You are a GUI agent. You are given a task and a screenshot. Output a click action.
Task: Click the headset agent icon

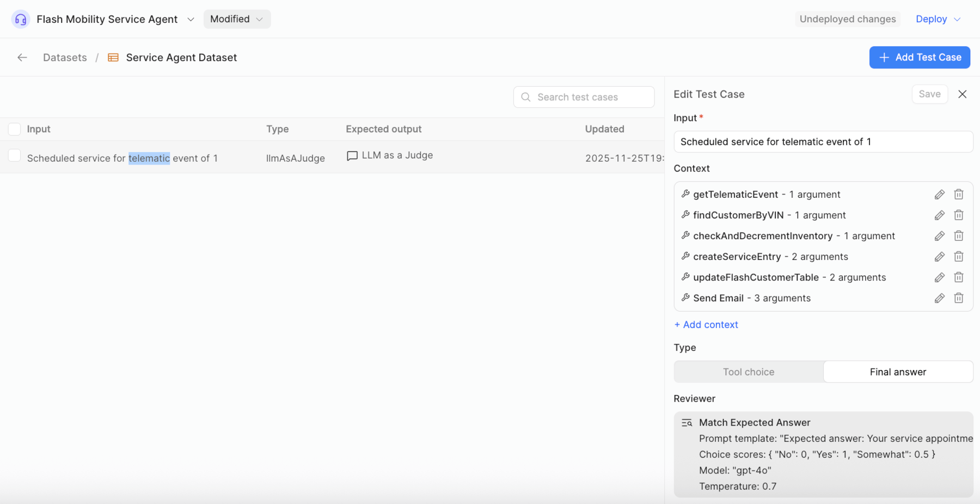(21, 19)
